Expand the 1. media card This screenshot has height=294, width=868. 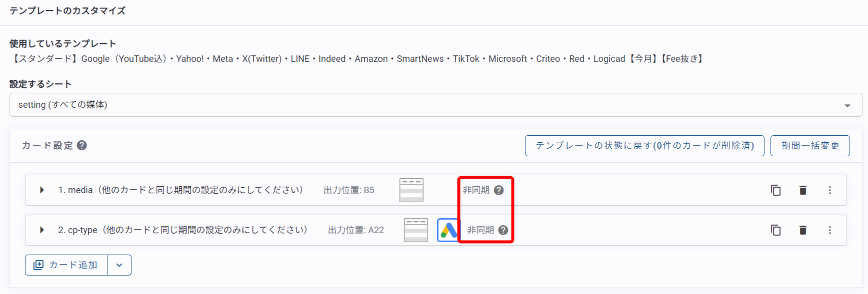[x=42, y=190]
